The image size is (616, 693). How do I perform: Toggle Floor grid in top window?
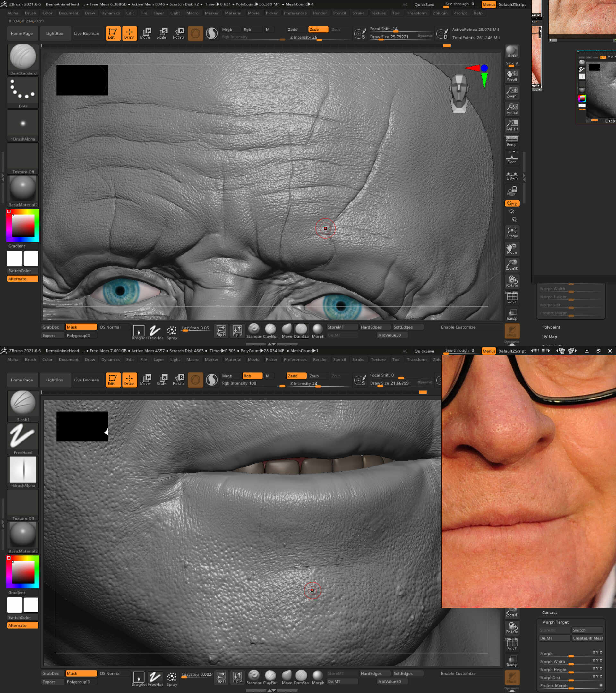[x=512, y=158]
